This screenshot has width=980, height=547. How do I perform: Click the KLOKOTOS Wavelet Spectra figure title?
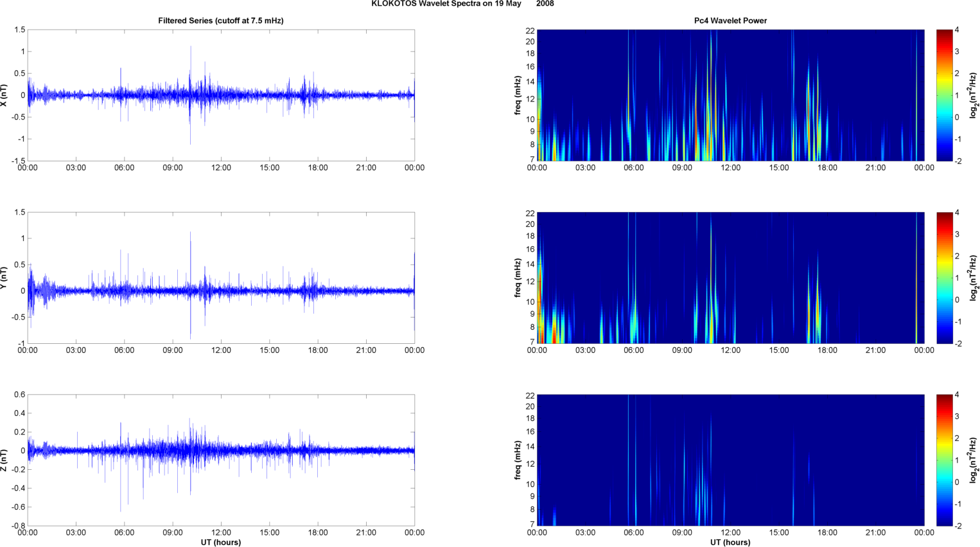pyautogui.click(x=462, y=4)
